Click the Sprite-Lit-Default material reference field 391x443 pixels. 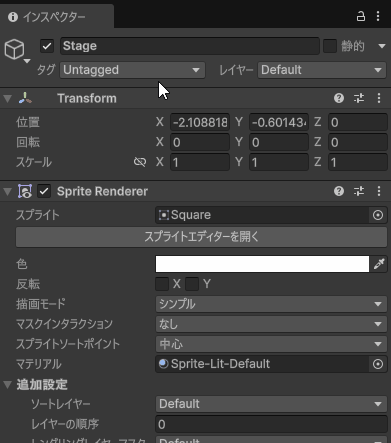[x=262, y=364]
